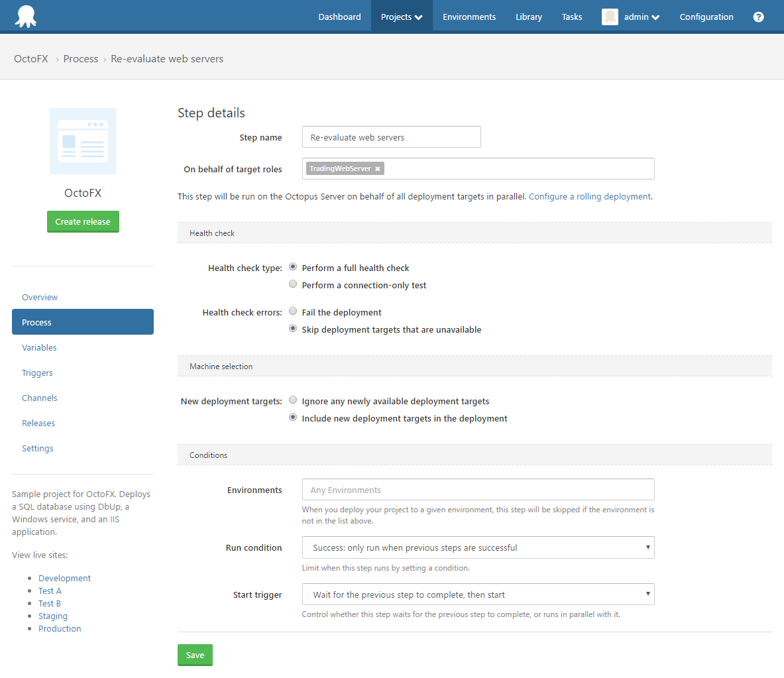Go to Dashboard
The image size is (784, 678).
339,17
